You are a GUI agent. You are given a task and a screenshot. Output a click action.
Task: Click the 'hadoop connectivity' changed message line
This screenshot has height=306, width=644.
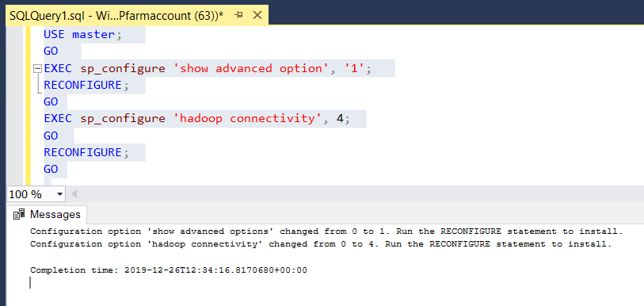click(x=321, y=244)
